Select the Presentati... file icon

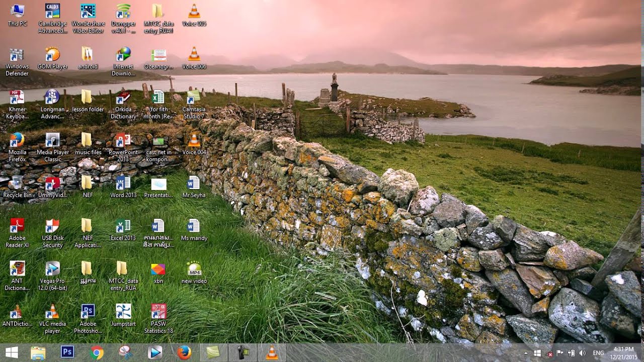tap(158, 187)
